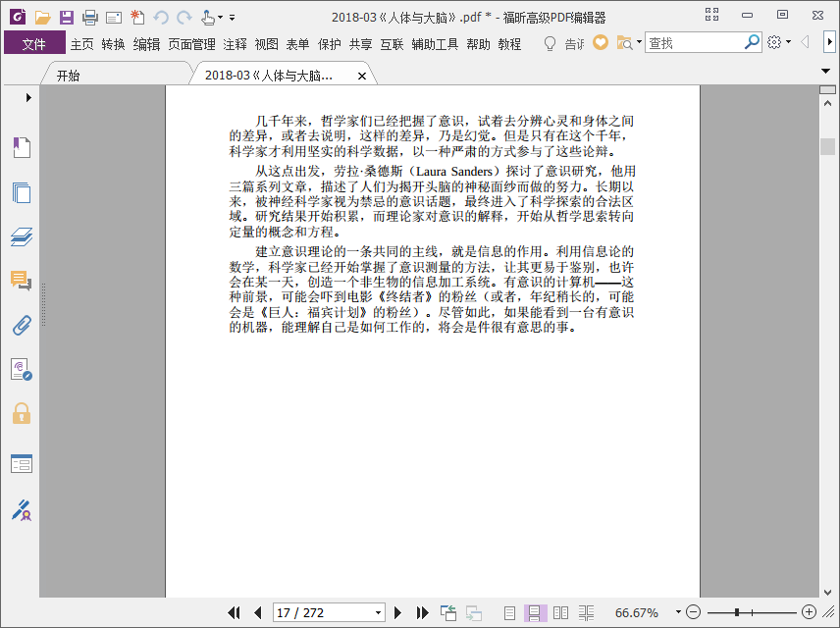Create new PDF with starred page icon
Screen dimensions: 840x628
(x=137, y=17)
